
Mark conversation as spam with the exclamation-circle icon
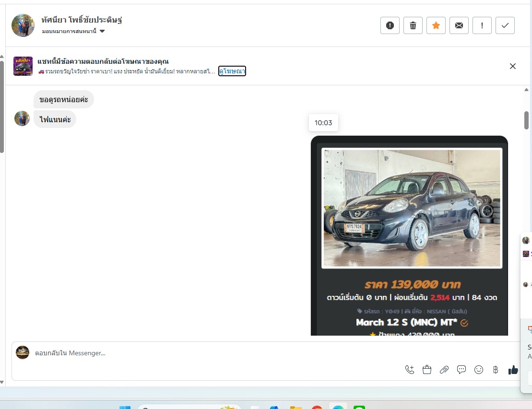pos(390,25)
